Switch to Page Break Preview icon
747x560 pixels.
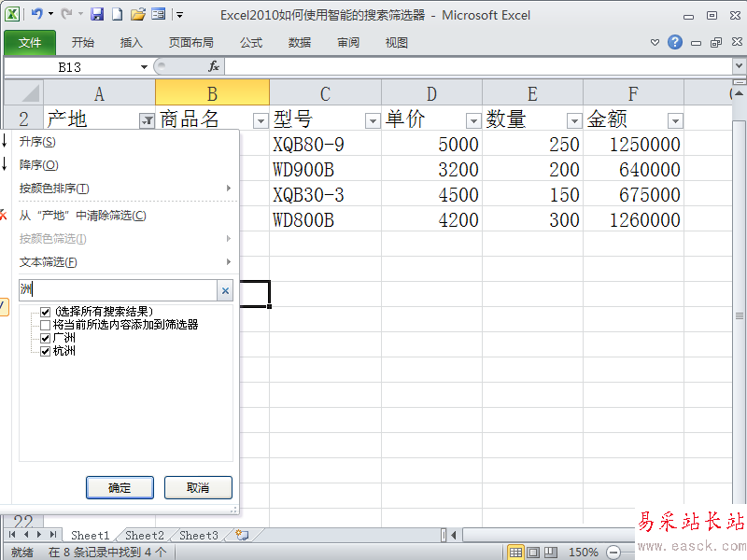pos(551,553)
